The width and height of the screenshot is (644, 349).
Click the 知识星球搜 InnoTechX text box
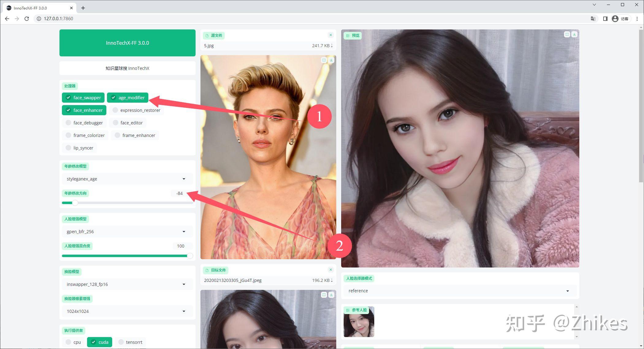click(127, 68)
